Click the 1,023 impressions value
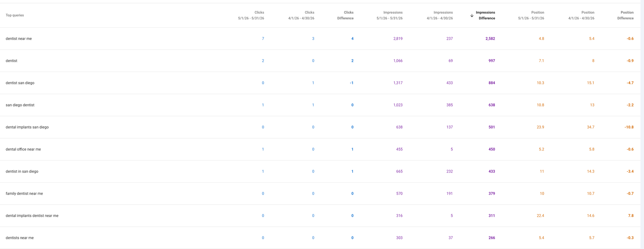 coord(398,105)
